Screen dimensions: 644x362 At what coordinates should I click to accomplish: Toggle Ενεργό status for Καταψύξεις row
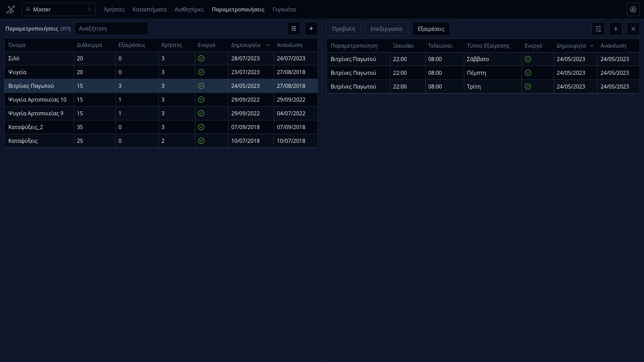click(x=201, y=141)
